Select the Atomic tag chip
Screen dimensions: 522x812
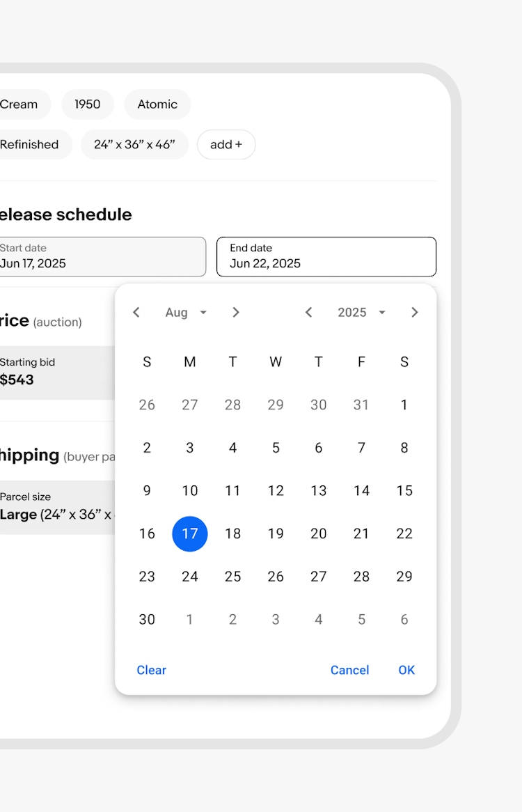(157, 104)
